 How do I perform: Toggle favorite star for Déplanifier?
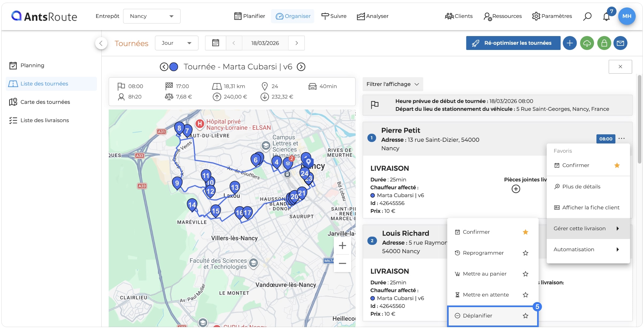[x=525, y=316]
